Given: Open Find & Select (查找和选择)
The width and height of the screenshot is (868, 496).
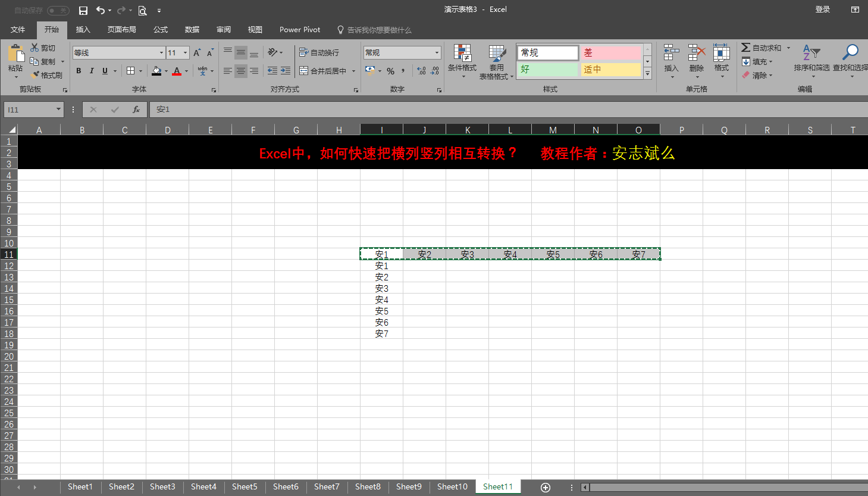Looking at the screenshot, I should click(850, 61).
